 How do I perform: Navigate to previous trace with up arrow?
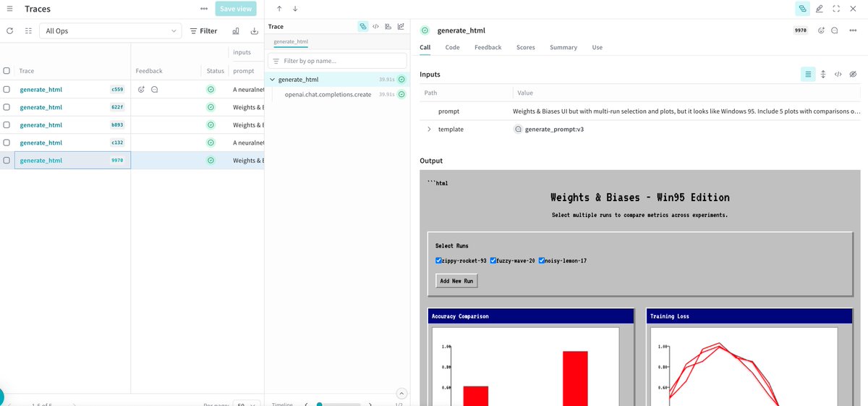point(279,9)
